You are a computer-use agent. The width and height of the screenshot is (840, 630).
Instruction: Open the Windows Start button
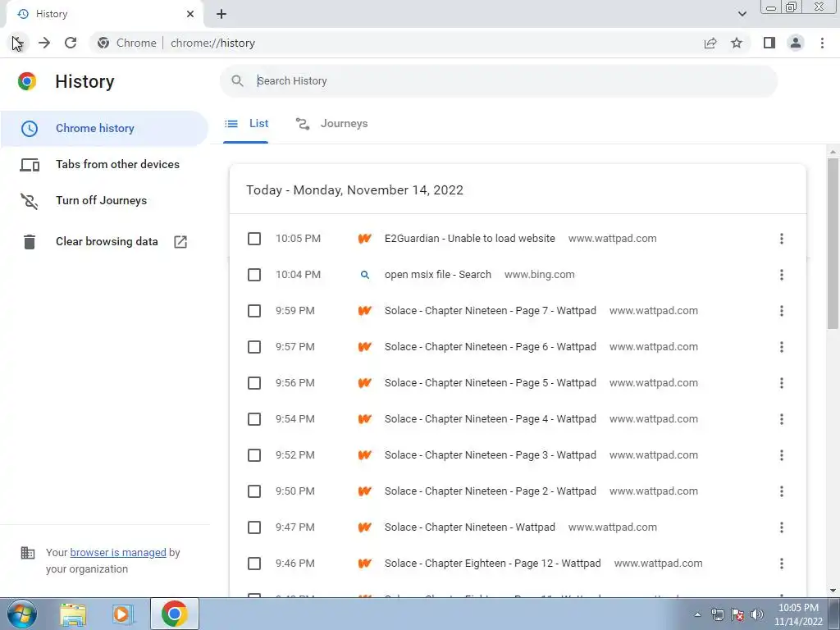click(x=22, y=614)
